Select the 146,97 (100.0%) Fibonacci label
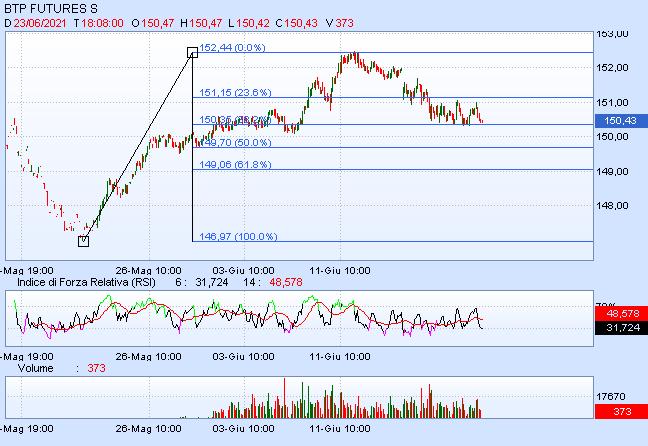 click(x=238, y=236)
